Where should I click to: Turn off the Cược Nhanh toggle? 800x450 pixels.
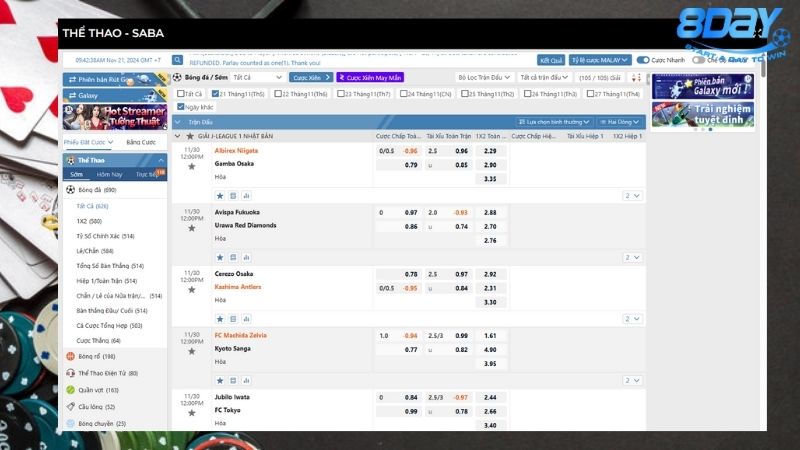[643, 60]
